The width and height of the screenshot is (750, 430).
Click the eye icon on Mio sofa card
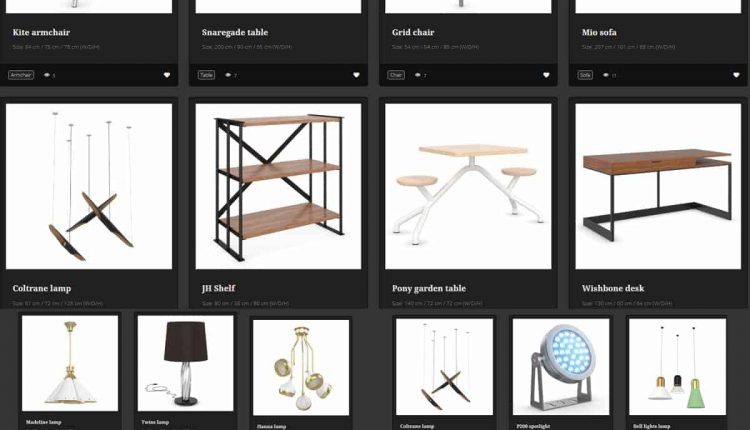(x=606, y=75)
